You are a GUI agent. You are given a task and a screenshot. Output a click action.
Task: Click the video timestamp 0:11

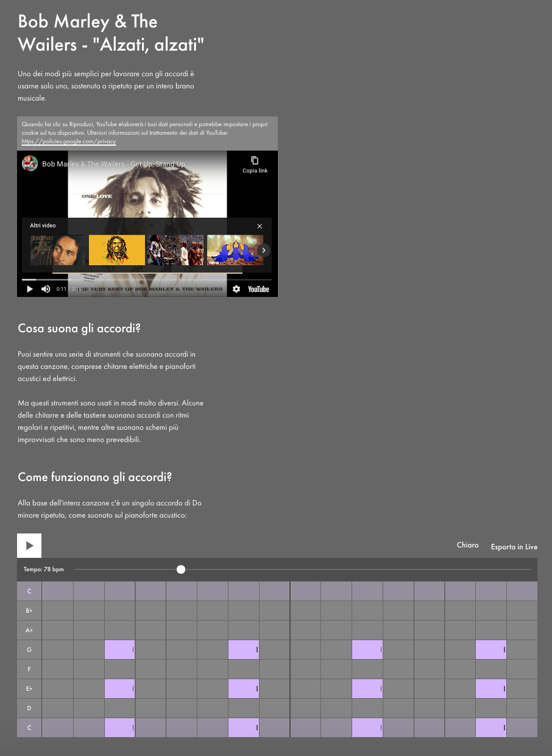pyautogui.click(x=61, y=289)
